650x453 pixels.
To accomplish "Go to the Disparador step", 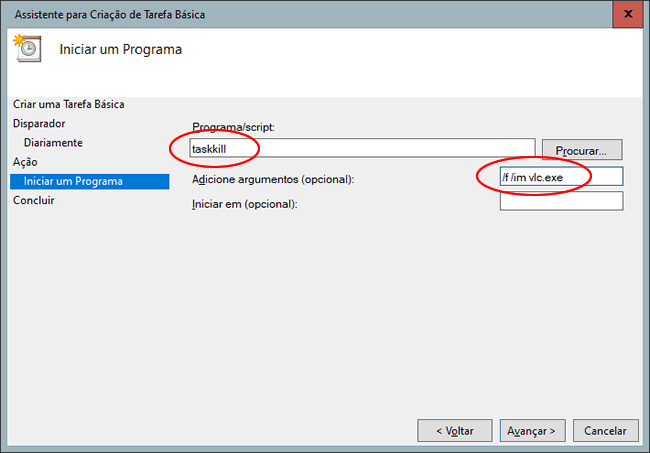I will [x=39, y=123].
